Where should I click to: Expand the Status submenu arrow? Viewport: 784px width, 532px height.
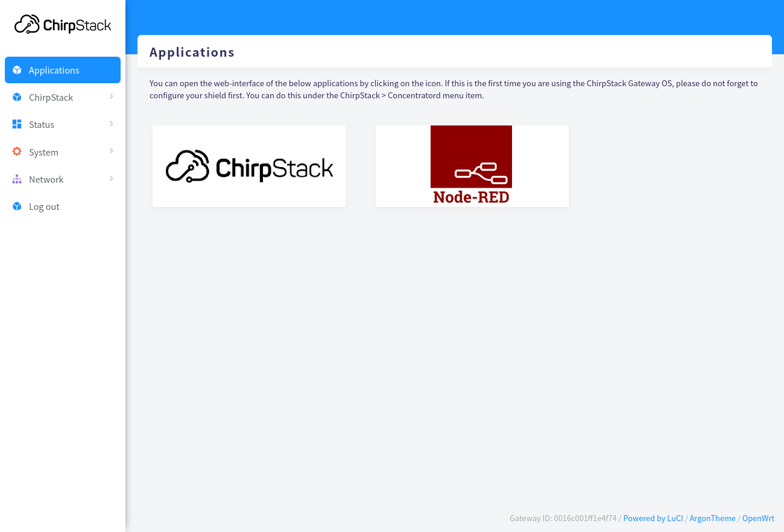pos(112,124)
